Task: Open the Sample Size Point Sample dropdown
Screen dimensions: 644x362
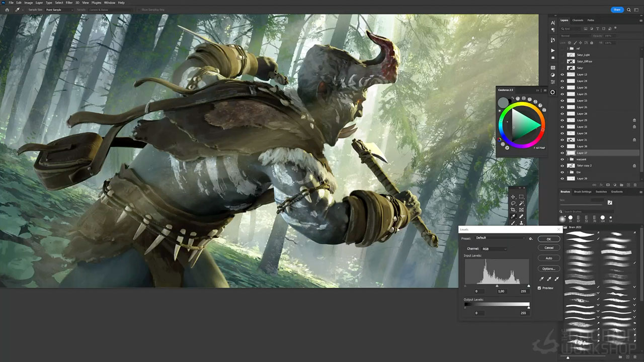Action: tap(59, 10)
